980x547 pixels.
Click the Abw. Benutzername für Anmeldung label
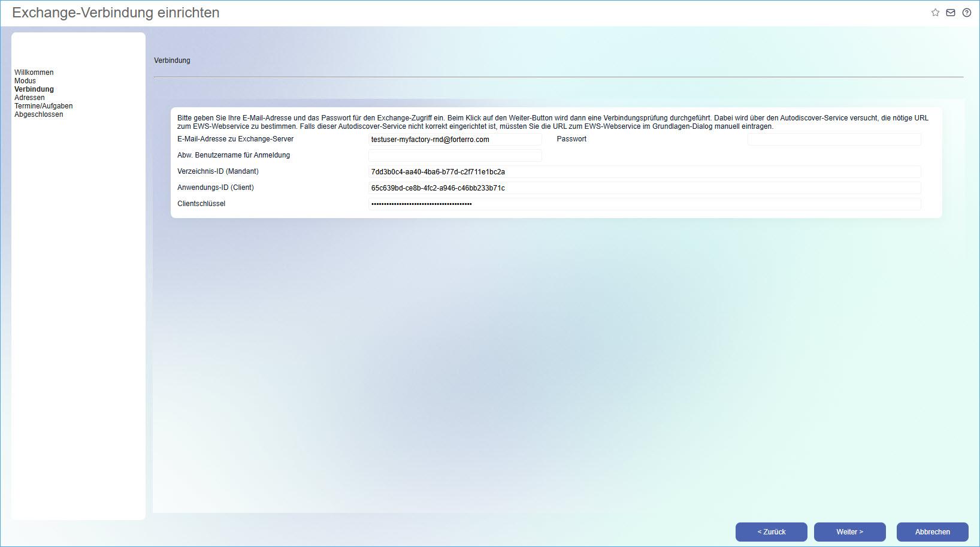pos(234,155)
